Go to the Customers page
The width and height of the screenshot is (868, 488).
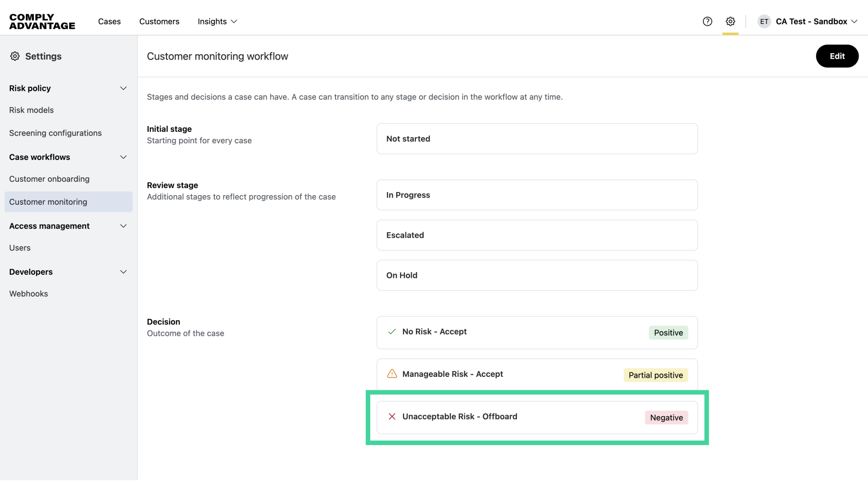click(x=159, y=21)
